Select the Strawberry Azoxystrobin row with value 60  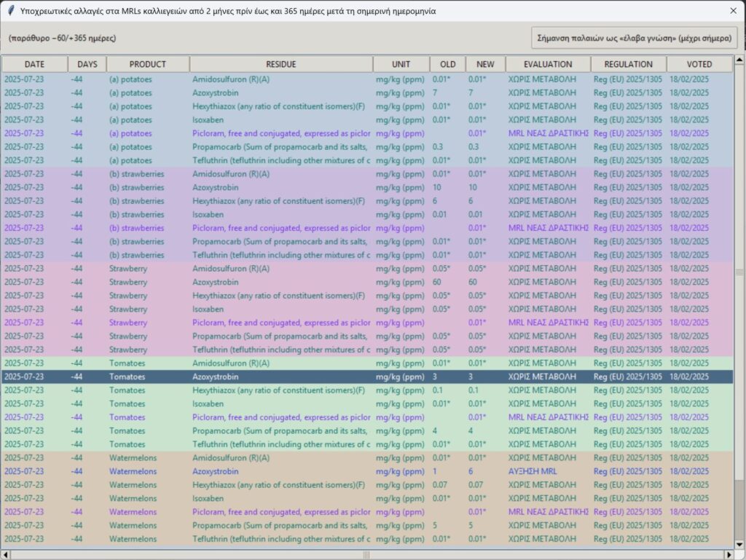click(x=367, y=282)
